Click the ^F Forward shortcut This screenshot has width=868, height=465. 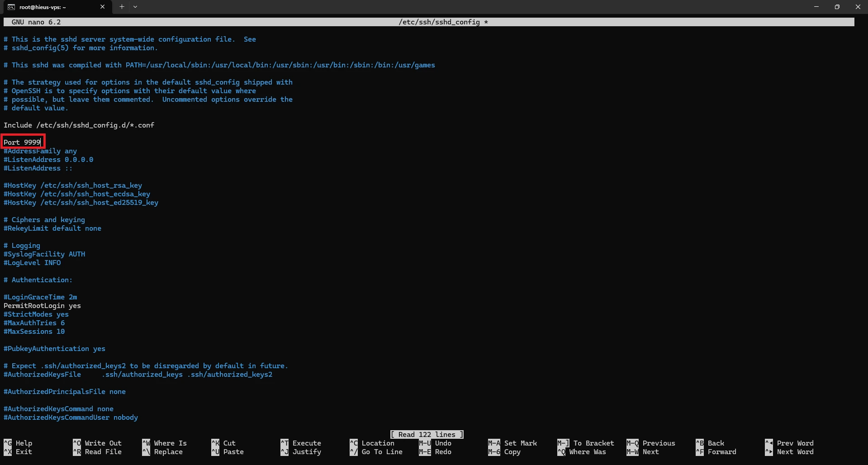tap(716, 452)
